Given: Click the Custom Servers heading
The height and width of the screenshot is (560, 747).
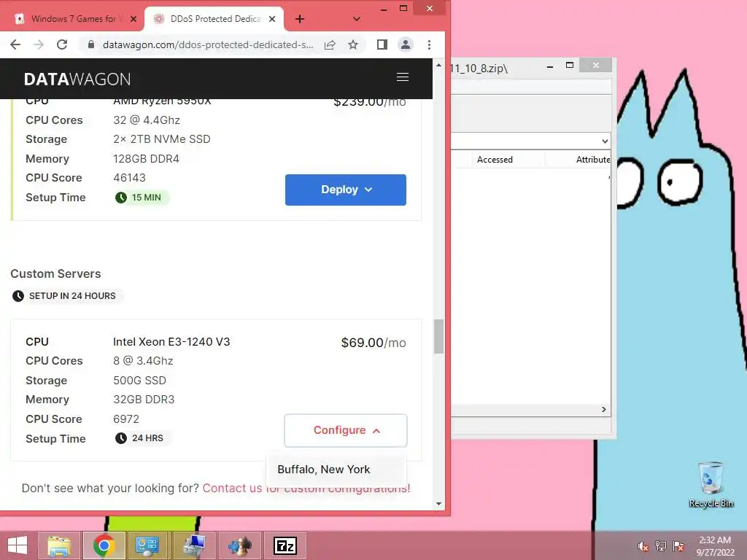Looking at the screenshot, I should (55, 274).
